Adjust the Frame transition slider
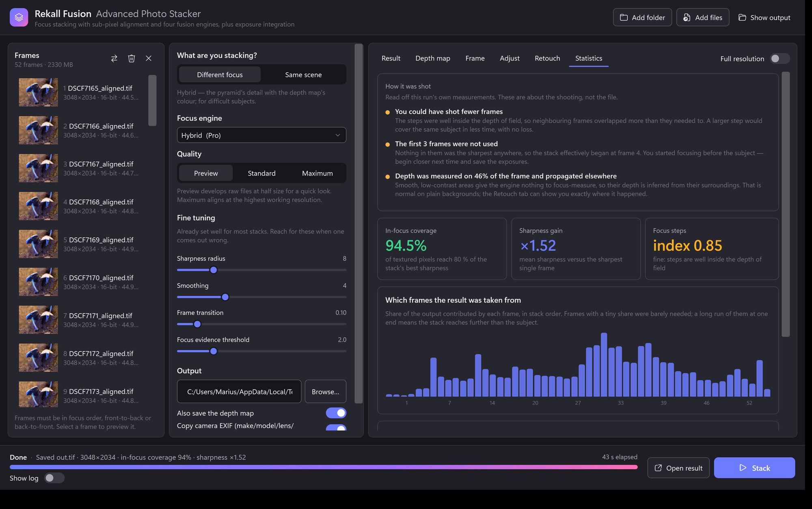812x509 pixels. [x=261, y=324]
